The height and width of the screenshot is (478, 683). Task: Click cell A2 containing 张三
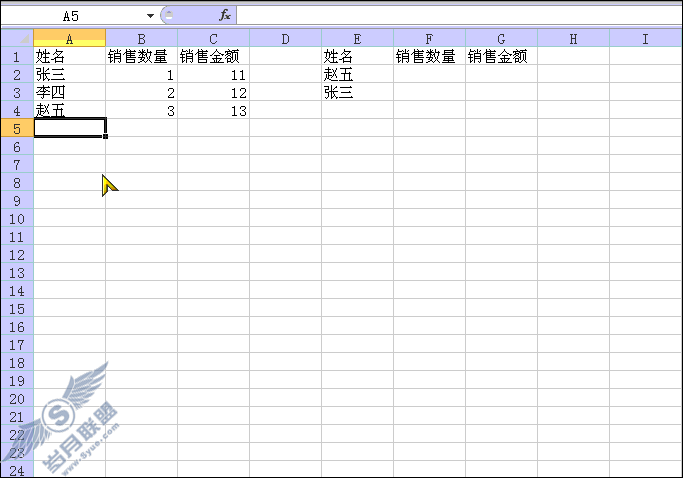click(x=69, y=75)
